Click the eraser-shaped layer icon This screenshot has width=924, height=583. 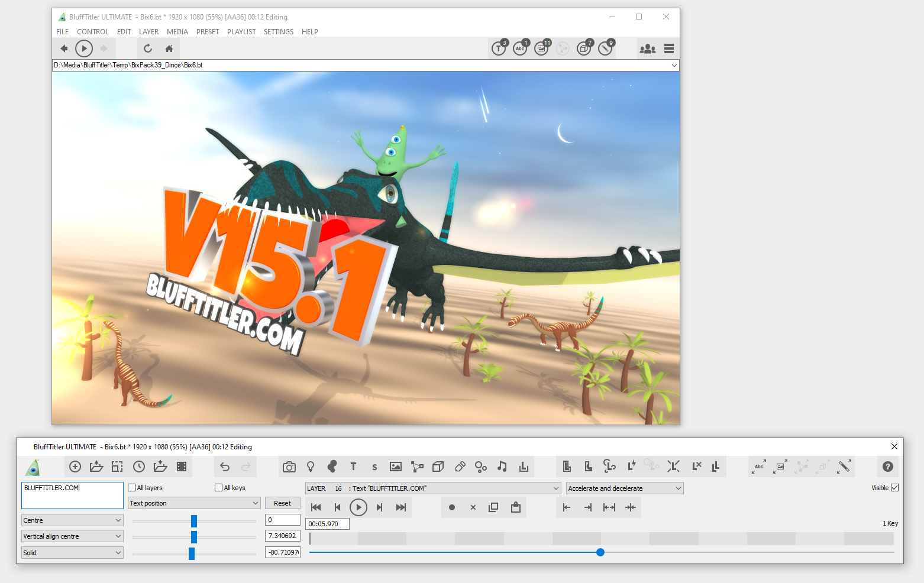pyautogui.click(x=460, y=467)
